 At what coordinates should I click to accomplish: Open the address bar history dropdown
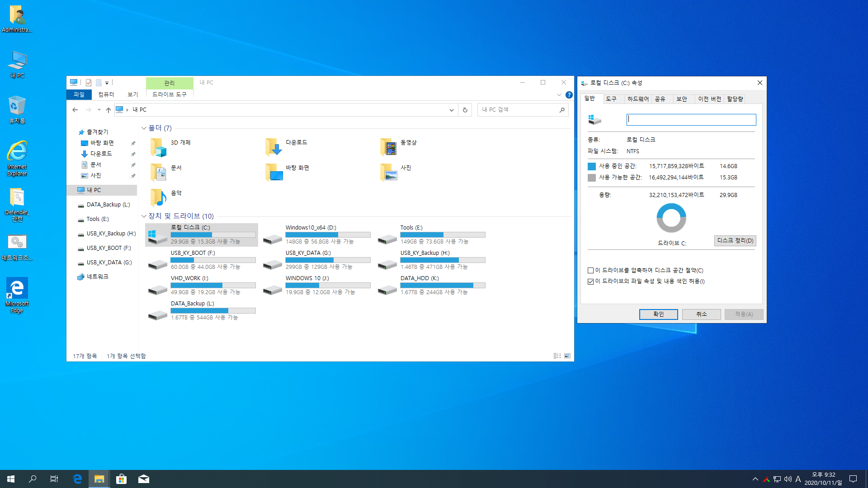[451, 110]
